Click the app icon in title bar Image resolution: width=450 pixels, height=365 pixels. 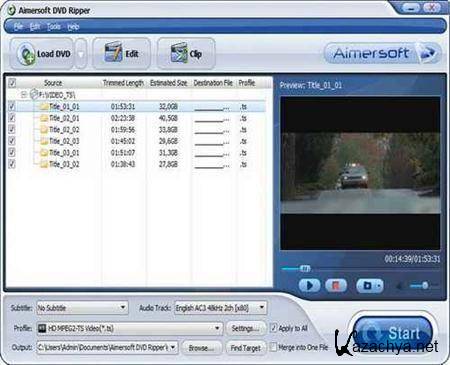pyautogui.click(x=11, y=10)
